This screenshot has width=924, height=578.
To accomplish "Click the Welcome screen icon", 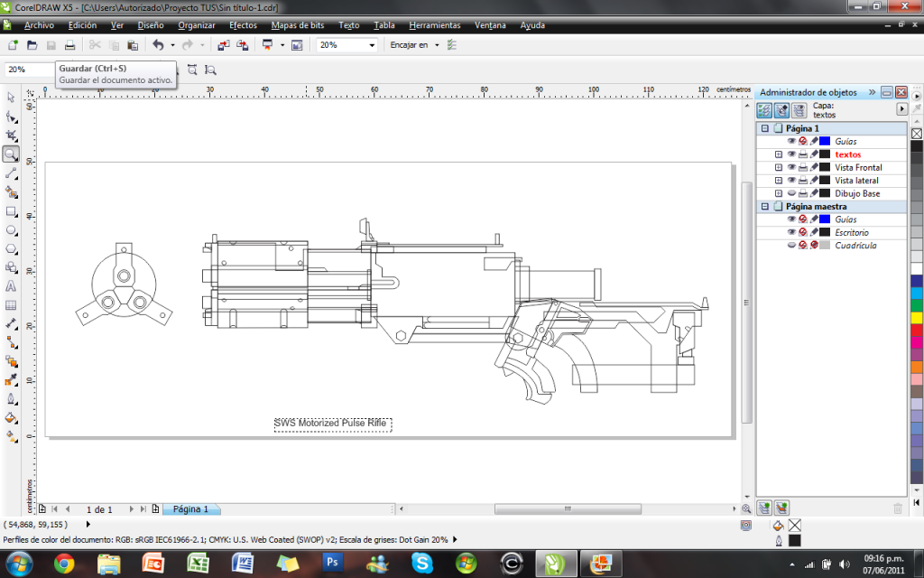I will click(x=297, y=45).
